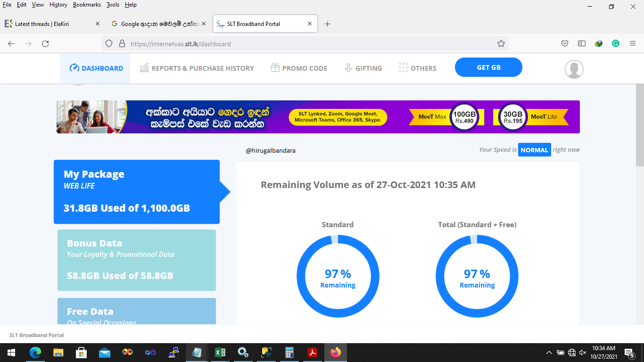Go back using the browser back arrow

click(x=11, y=44)
